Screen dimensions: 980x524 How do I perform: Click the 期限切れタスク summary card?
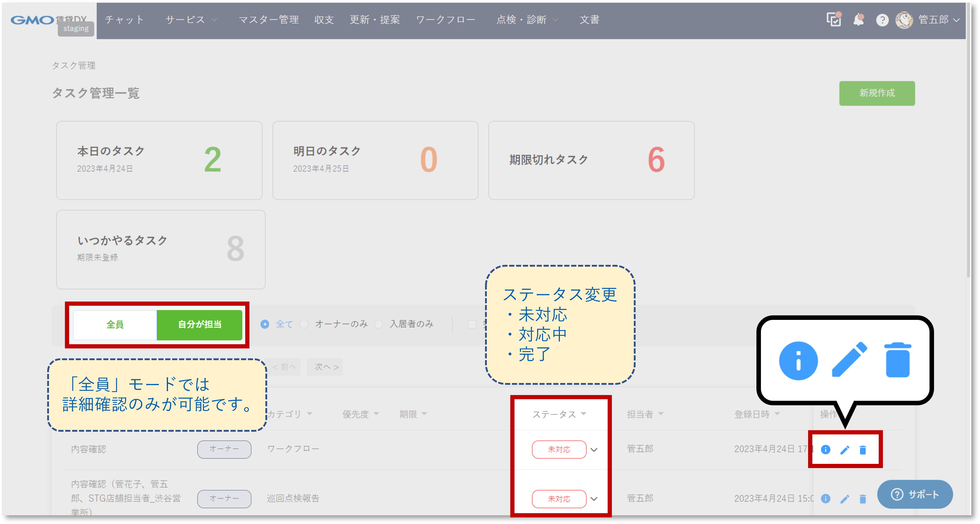click(591, 160)
